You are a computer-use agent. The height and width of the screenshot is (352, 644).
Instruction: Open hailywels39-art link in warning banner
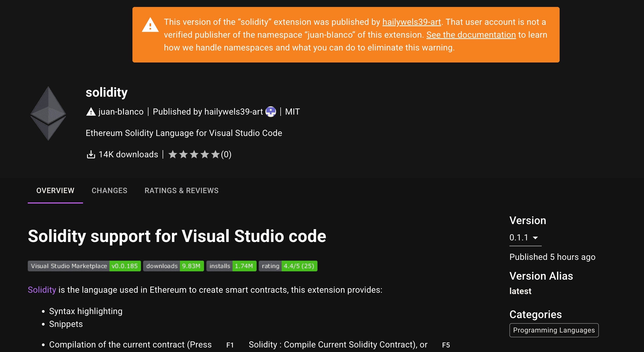pos(411,22)
